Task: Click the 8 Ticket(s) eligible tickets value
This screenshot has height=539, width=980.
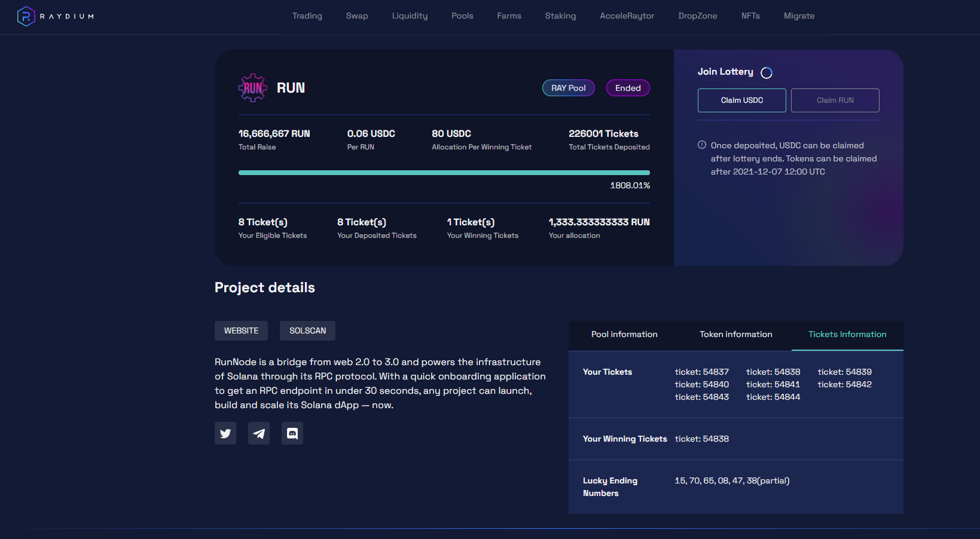Action: click(x=263, y=222)
